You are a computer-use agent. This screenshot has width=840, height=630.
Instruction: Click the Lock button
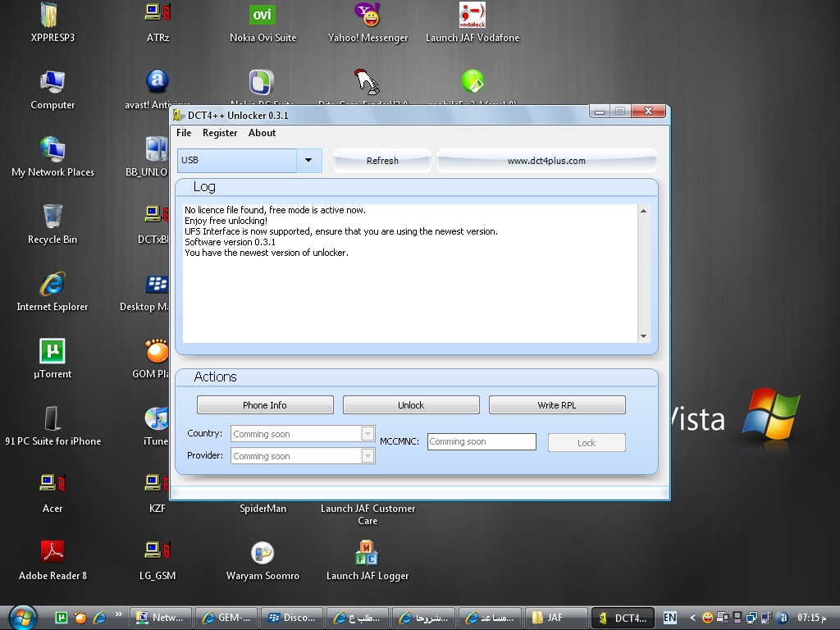pyautogui.click(x=587, y=442)
